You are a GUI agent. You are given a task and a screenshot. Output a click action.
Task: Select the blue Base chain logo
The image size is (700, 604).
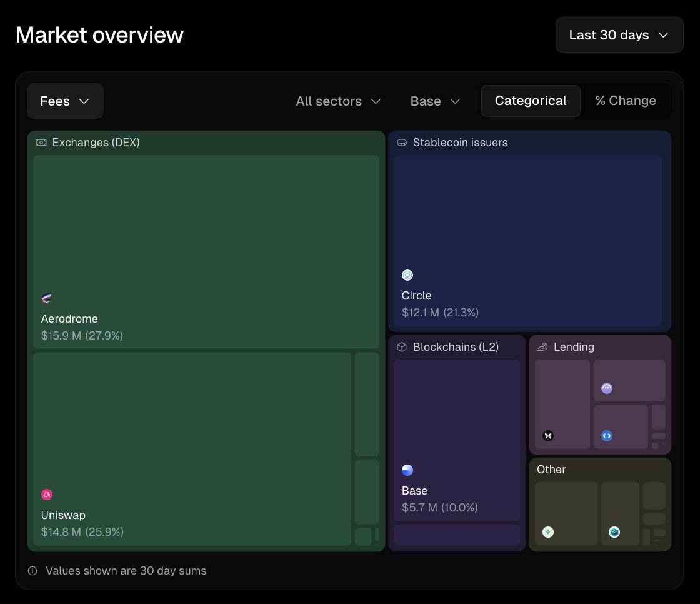pyautogui.click(x=407, y=470)
